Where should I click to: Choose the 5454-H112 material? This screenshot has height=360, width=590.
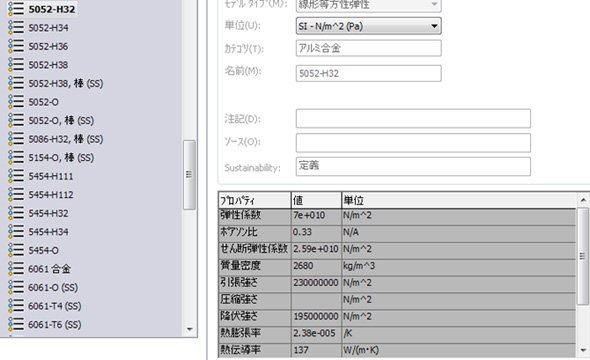[51, 194]
